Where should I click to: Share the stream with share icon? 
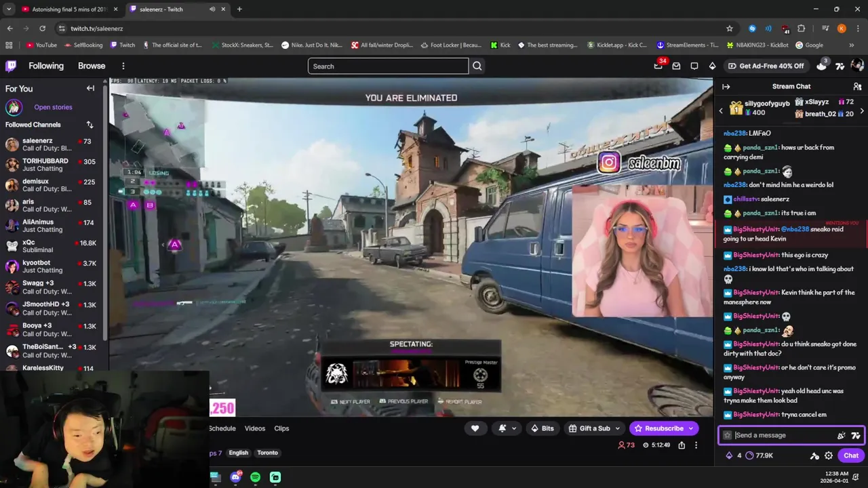(682, 445)
